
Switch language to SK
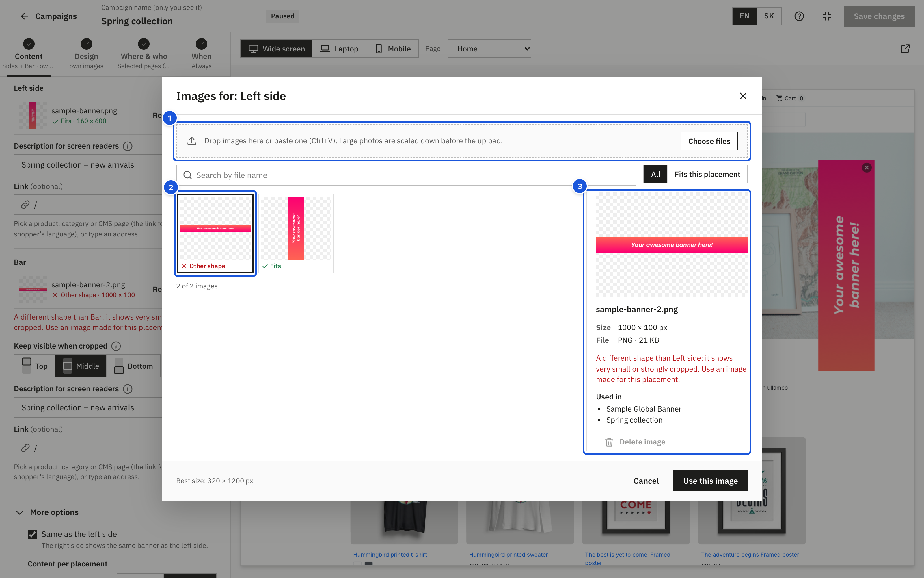[x=769, y=16]
